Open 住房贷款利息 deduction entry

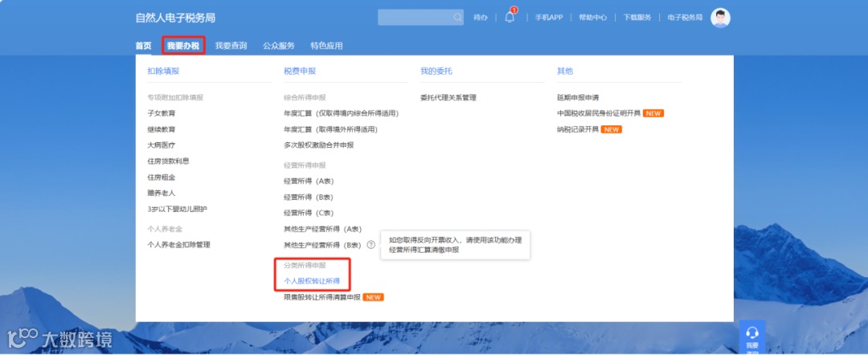(x=168, y=161)
